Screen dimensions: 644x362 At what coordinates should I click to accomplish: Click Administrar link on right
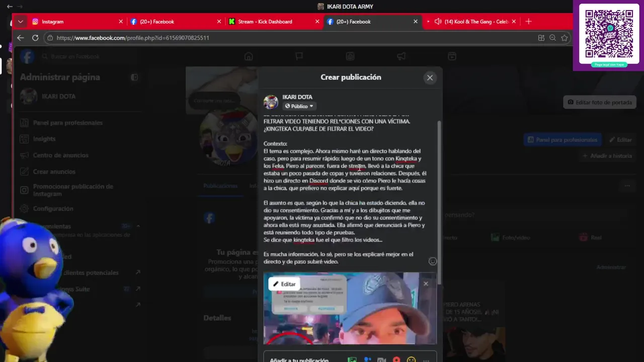611,267
